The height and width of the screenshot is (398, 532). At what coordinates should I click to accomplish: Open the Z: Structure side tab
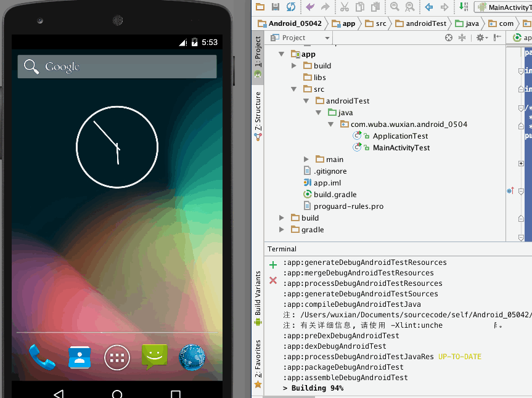(x=258, y=116)
